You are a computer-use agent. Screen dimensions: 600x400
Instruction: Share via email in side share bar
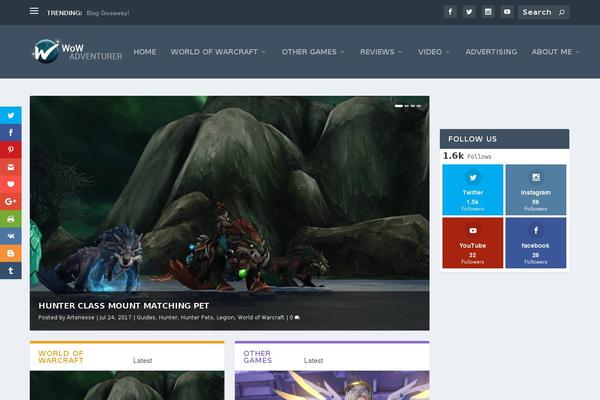coord(11,167)
